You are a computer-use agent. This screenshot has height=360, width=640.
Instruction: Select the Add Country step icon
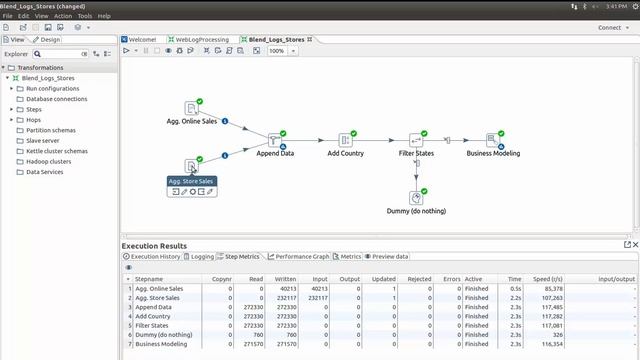345,140
